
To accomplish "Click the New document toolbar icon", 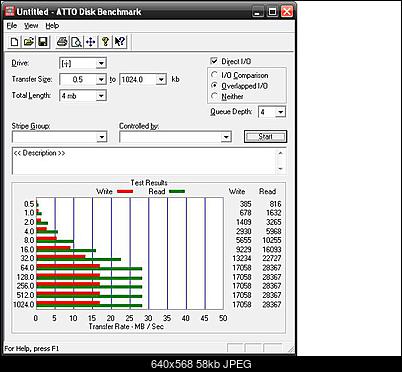I will coord(14,42).
